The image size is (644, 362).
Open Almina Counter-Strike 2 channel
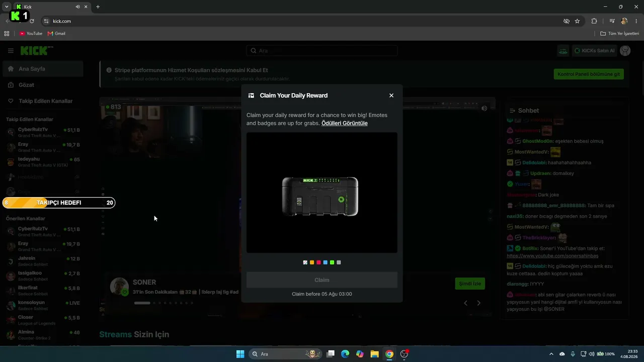[43, 334]
